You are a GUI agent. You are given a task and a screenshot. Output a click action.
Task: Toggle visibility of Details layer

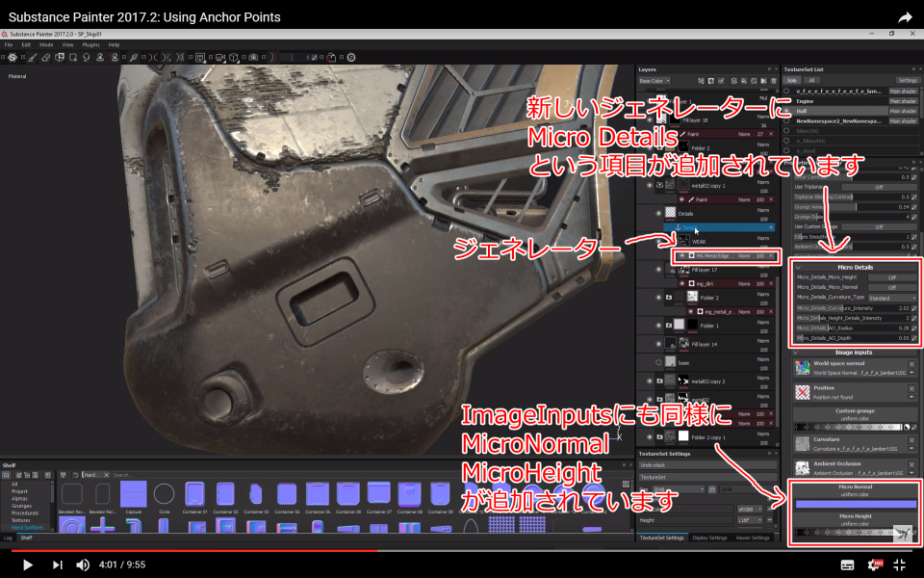pyautogui.click(x=658, y=214)
